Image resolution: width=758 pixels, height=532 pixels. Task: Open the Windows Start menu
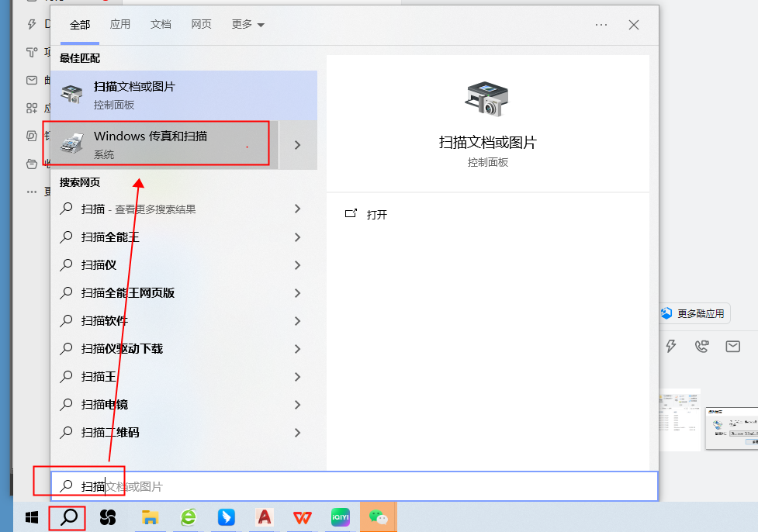click(32, 516)
